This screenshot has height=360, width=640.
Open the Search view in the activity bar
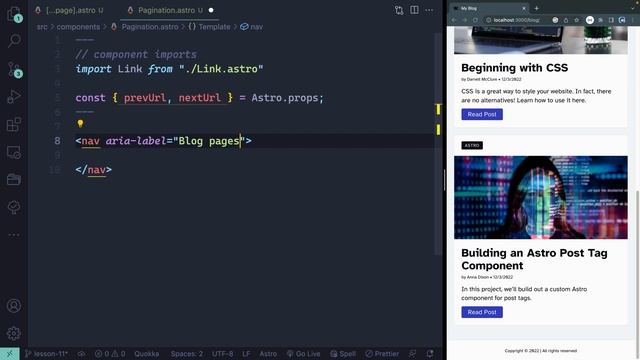14,41
